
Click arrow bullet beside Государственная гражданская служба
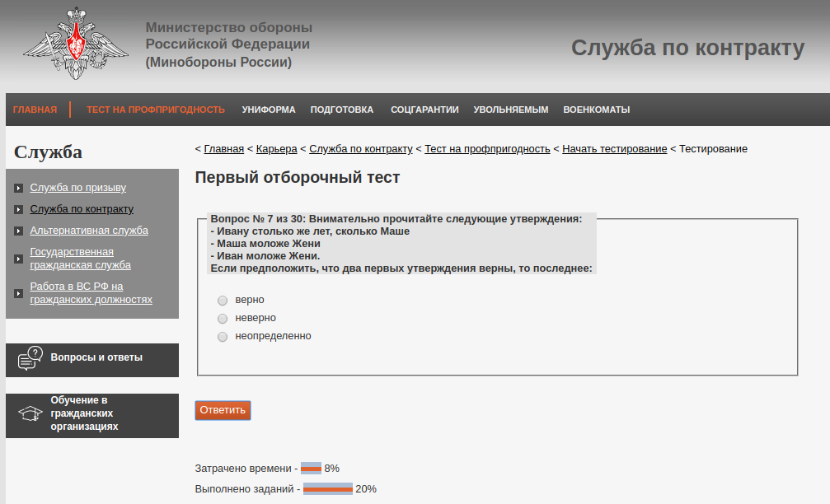tap(19, 259)
